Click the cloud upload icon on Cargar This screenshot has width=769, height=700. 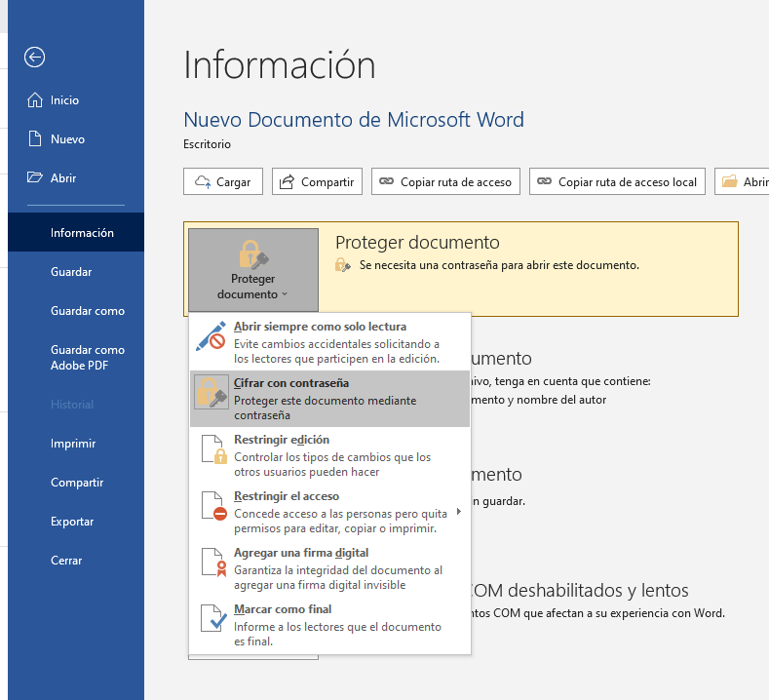tap(203, 182)
